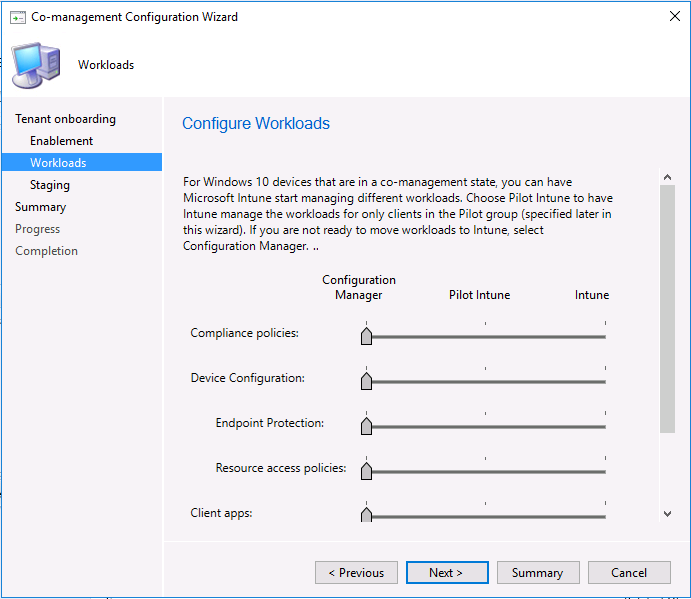Click the Progress step in sidebar
Viewport: 691px width, 599px height.
pos(37,229)
